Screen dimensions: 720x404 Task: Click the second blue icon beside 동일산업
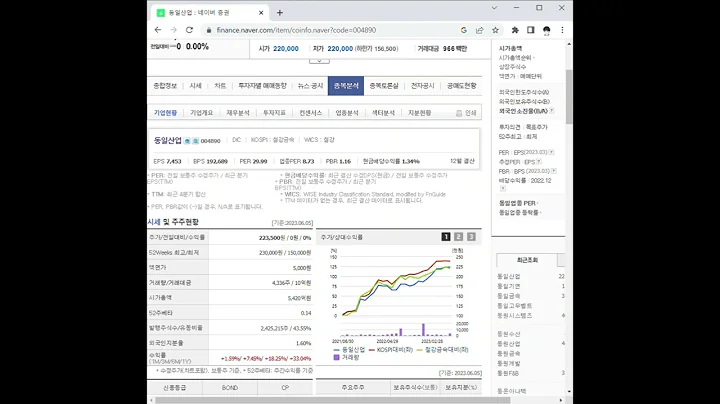[x=195, y=141]
